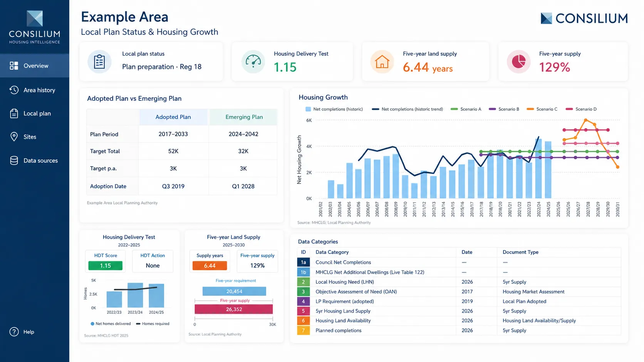
Task: Navigate to the Sites page
Action: pyautogui.click(x=35, y=137)
